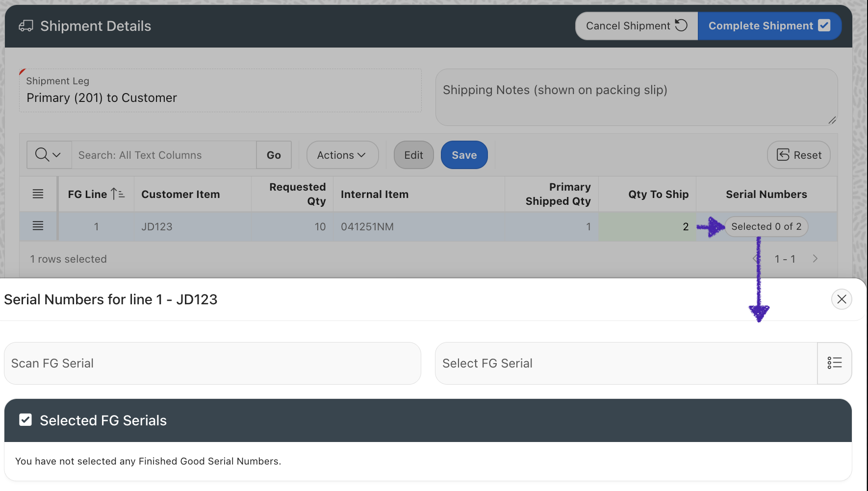
Task: Open the header row actions hamburger icon
Action: pos(38,194)
